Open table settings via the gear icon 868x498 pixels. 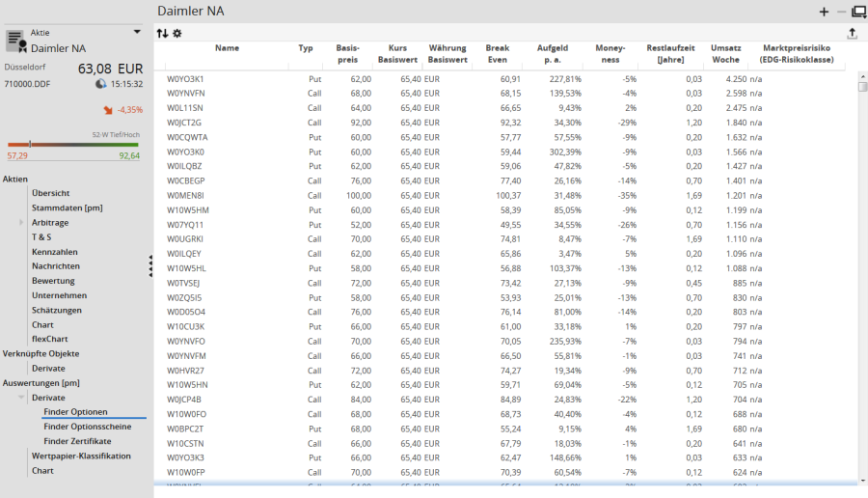(176, 33)
